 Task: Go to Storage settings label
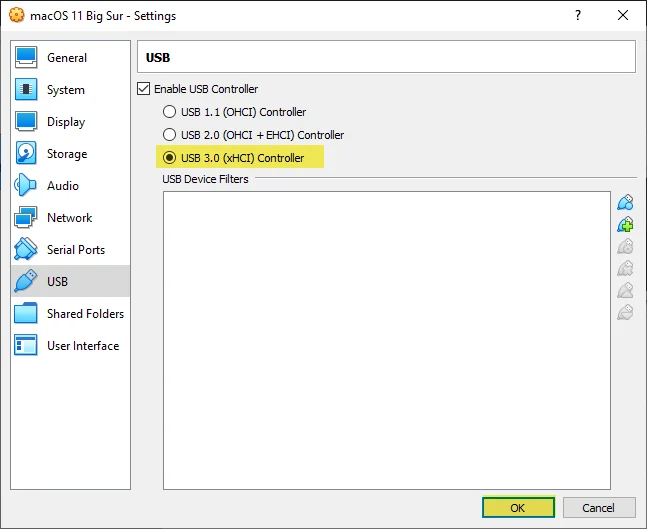pos(67,154)
